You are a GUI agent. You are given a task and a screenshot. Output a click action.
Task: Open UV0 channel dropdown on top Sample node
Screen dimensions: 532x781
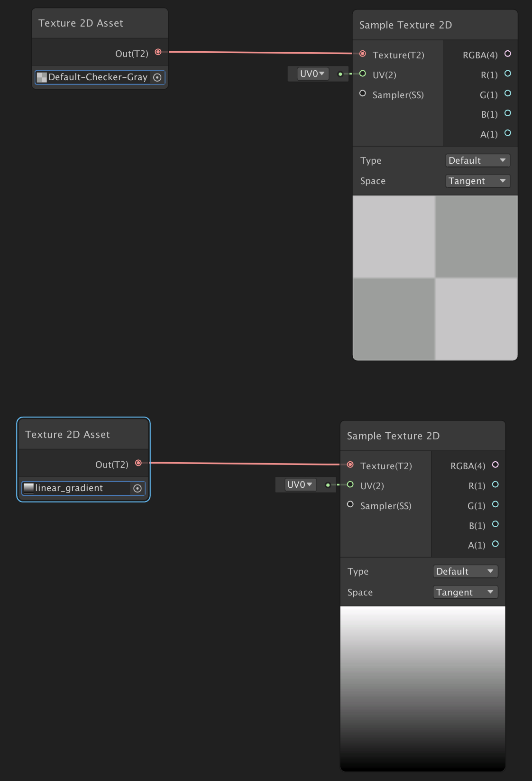(x=312, y=74)
